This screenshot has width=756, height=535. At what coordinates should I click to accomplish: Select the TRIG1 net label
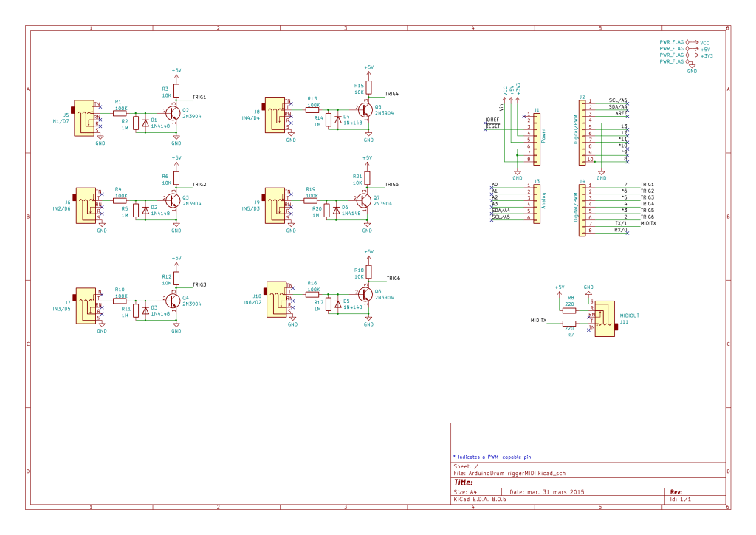point(199,97)
